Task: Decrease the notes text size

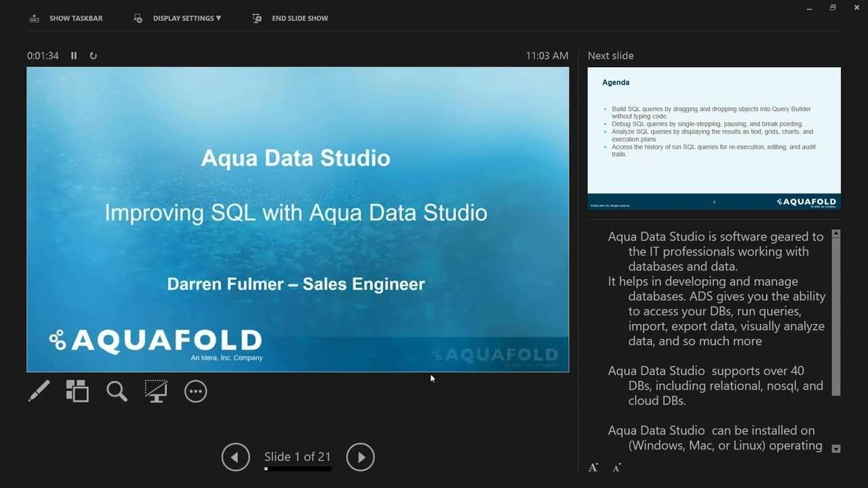Action: 616,468
